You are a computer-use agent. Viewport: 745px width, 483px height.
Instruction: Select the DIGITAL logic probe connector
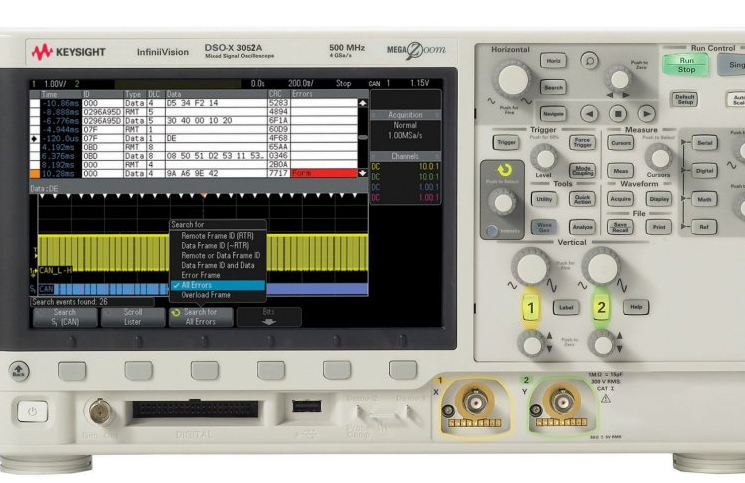pos(195,409)
